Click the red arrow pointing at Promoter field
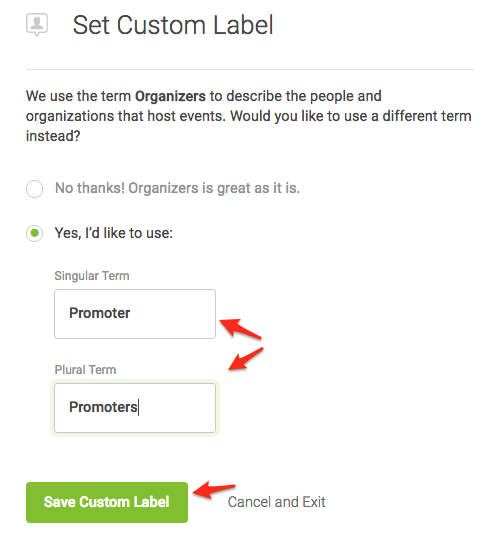 (x=241, y=329)
